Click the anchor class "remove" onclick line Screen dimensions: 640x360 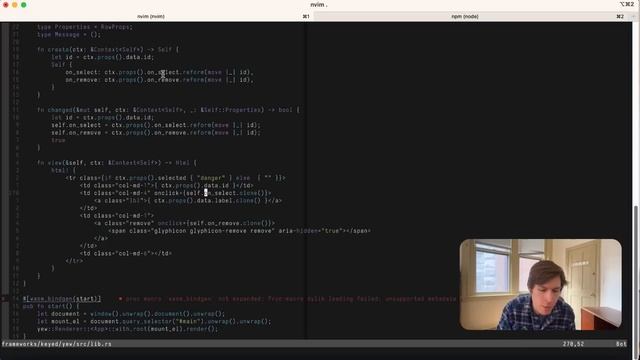pos(184,223)
